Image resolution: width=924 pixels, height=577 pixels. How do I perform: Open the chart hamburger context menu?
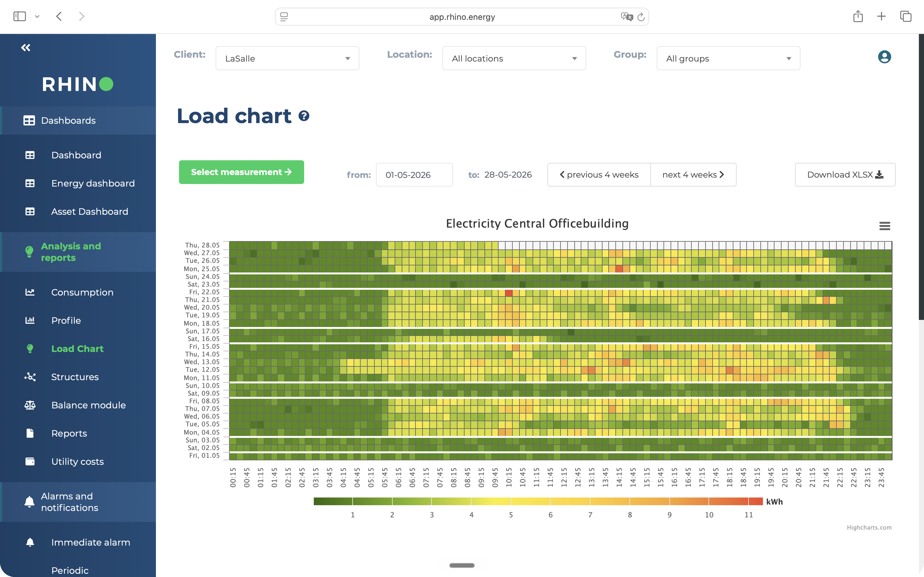885,226
